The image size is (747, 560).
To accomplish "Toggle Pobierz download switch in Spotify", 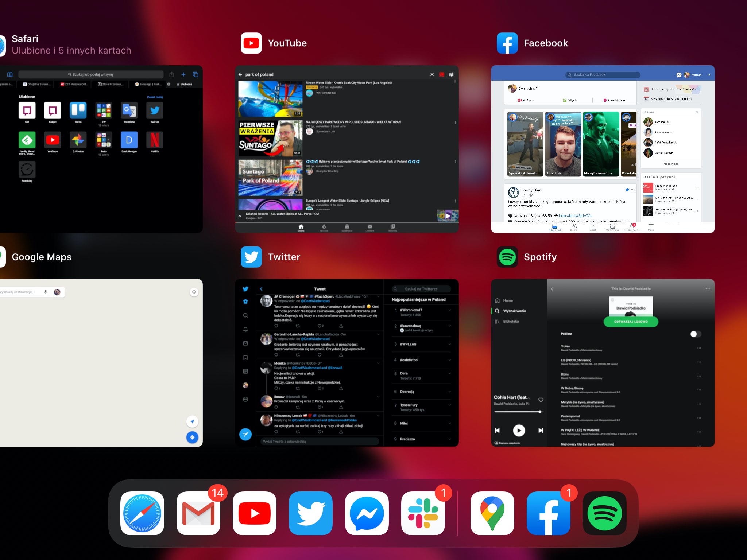I will [x=696, y=334].
